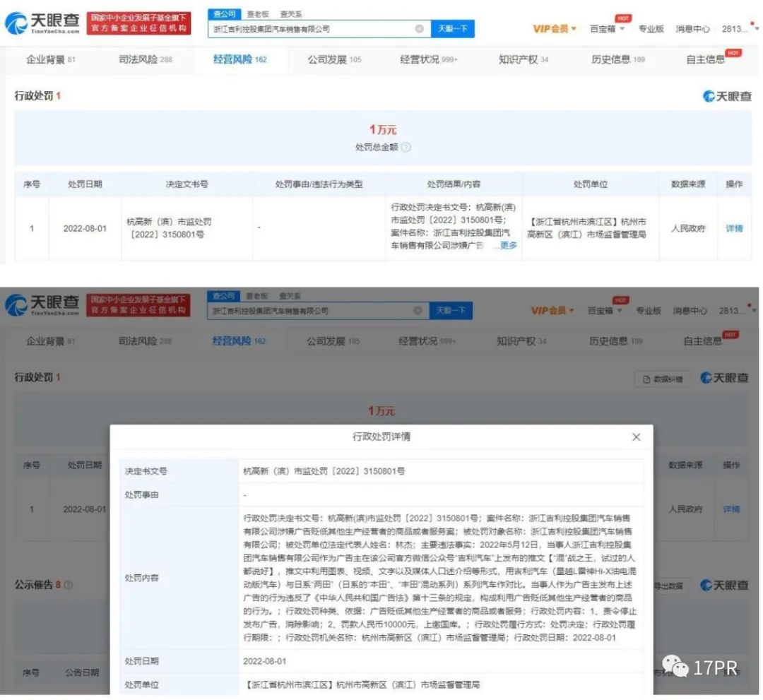The height and width of the screenshot is (700, 763).
Task: Click the 2022-08-01 date cell in the upper table
Action: coord(85,228)
